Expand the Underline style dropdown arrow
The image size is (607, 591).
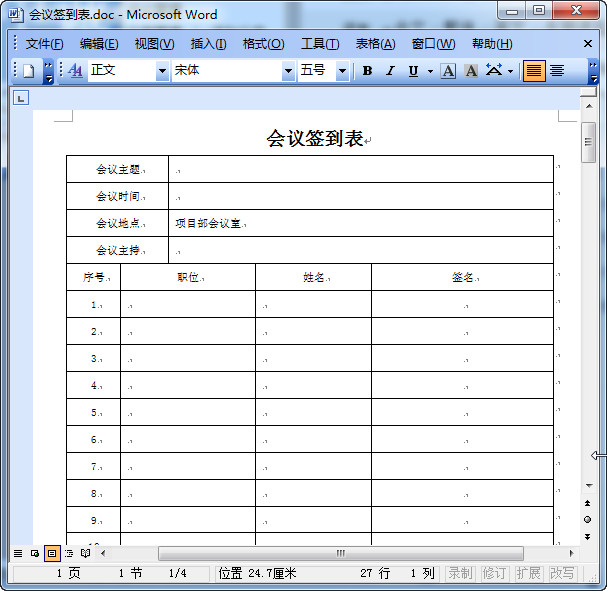tap(430, 71)
